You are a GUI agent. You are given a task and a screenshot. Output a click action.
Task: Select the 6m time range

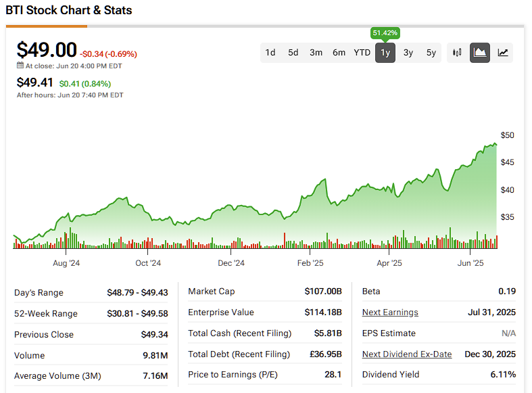pyautogui.click(x=339, y=53)
